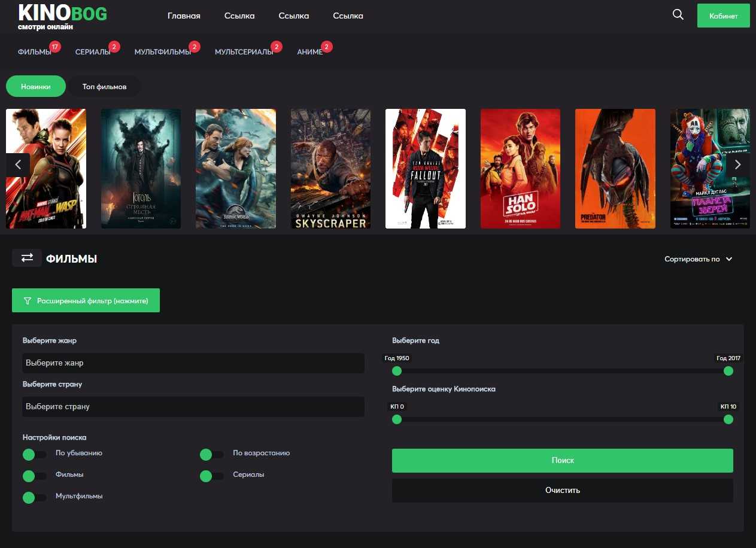Open the МУЛЬТСЕРИАЛЫ category
Image resolution: width=756 pixels, height=548 pixels.
click(x=244, y=52)
